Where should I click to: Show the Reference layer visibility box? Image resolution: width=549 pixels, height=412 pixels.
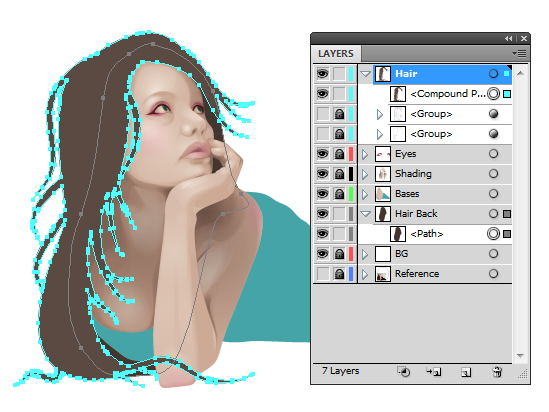coord(323,274)
